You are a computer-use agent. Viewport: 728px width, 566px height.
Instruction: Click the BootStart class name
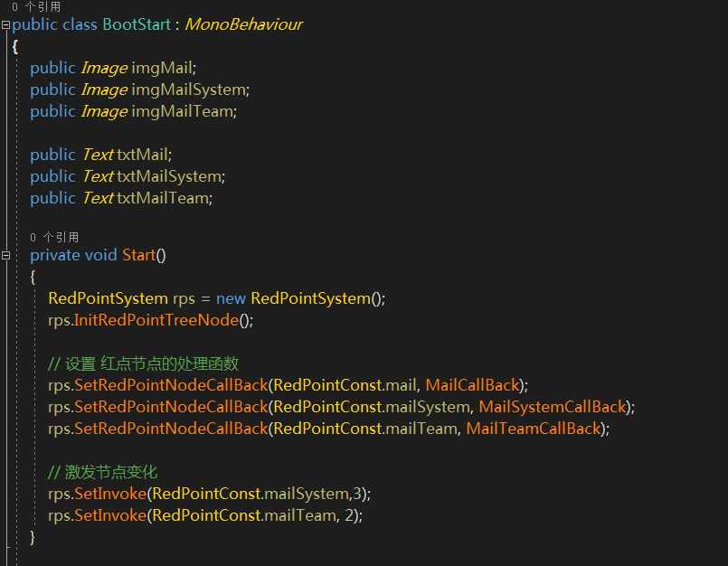(x=137, y=24)
